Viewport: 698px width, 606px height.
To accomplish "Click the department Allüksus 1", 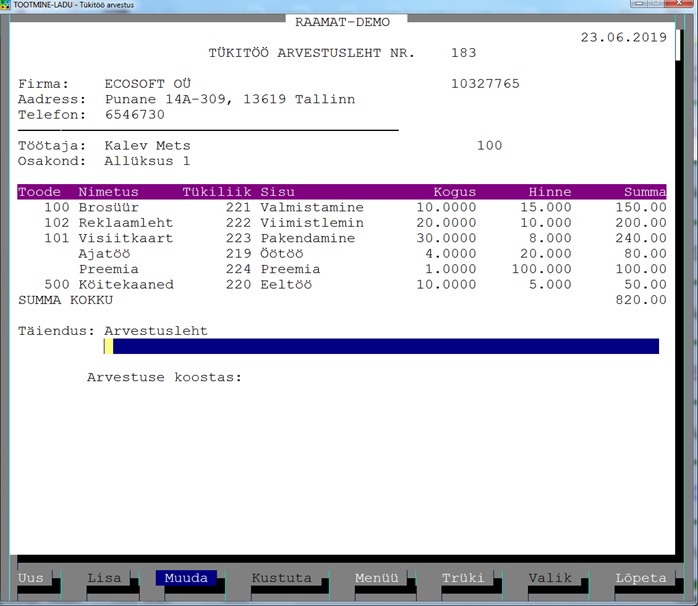I will pyautogui.click(x=147, y=161).
